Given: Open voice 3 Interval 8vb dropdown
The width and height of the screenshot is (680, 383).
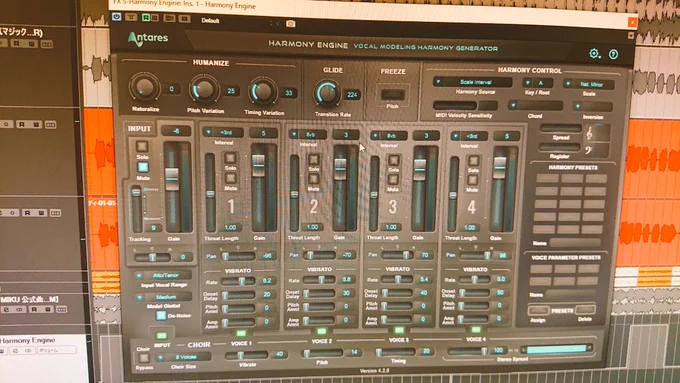Looking at the screenshot, I should (x=388, y=136).
